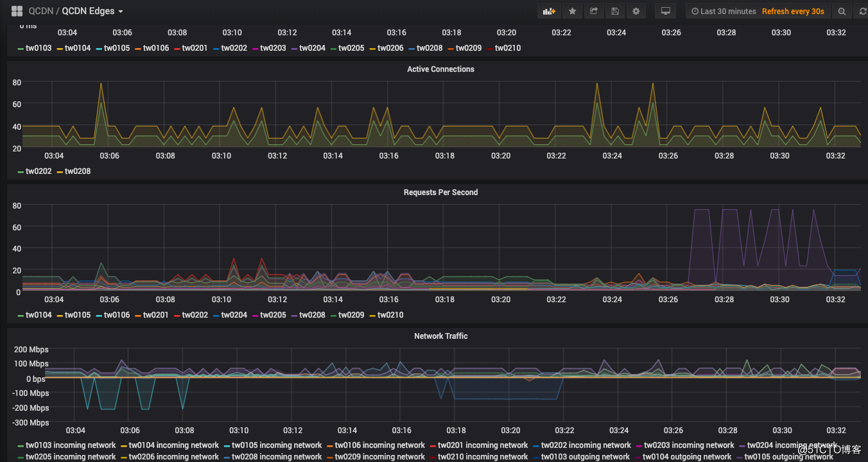Toggle the tw0202 incoming network series

click(x=586, y=445)
